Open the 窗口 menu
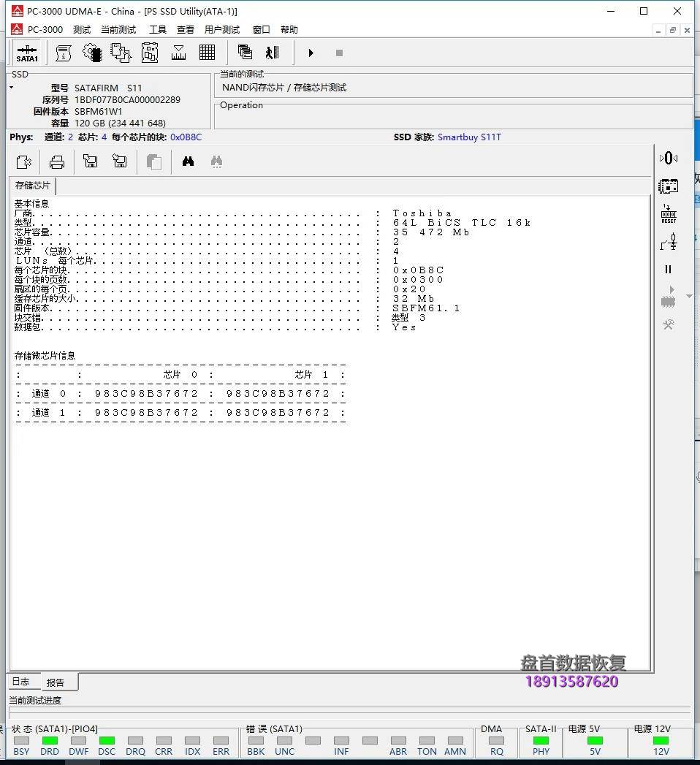 click(261, 30)
